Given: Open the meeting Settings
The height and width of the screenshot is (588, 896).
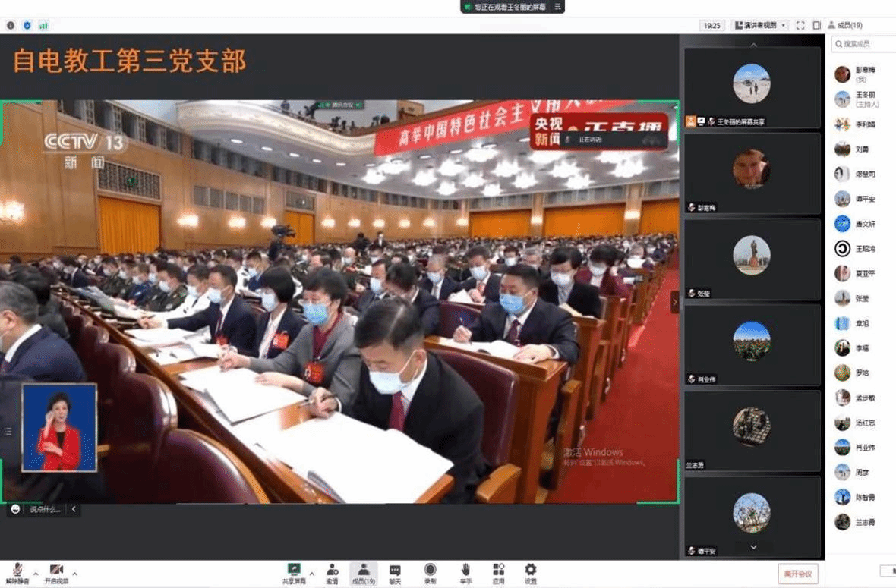Looking at the screenshot, I should tap(530, 571).
